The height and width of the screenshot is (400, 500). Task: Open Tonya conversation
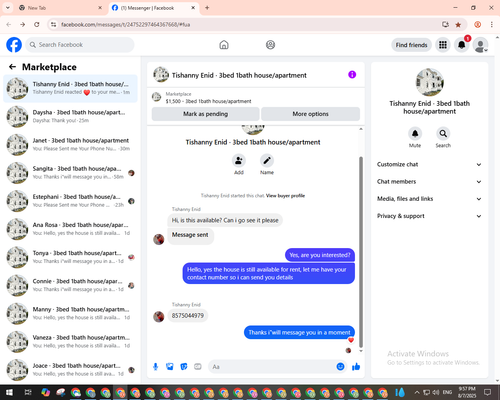coord(70,257)
